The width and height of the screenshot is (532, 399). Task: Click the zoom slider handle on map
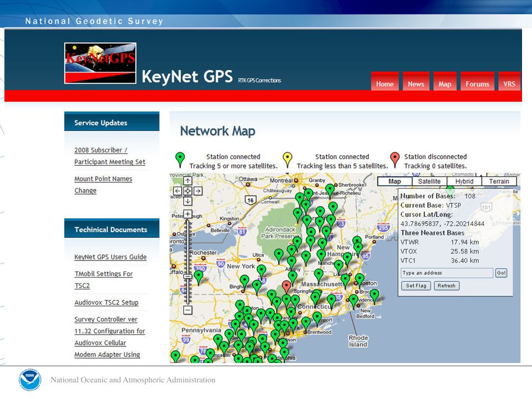point(188,277)
